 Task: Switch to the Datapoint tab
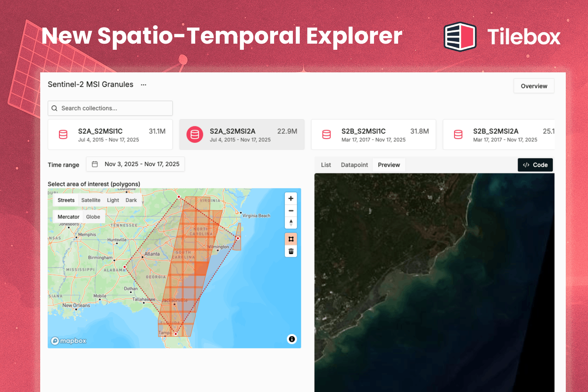(x=354, y=165)
